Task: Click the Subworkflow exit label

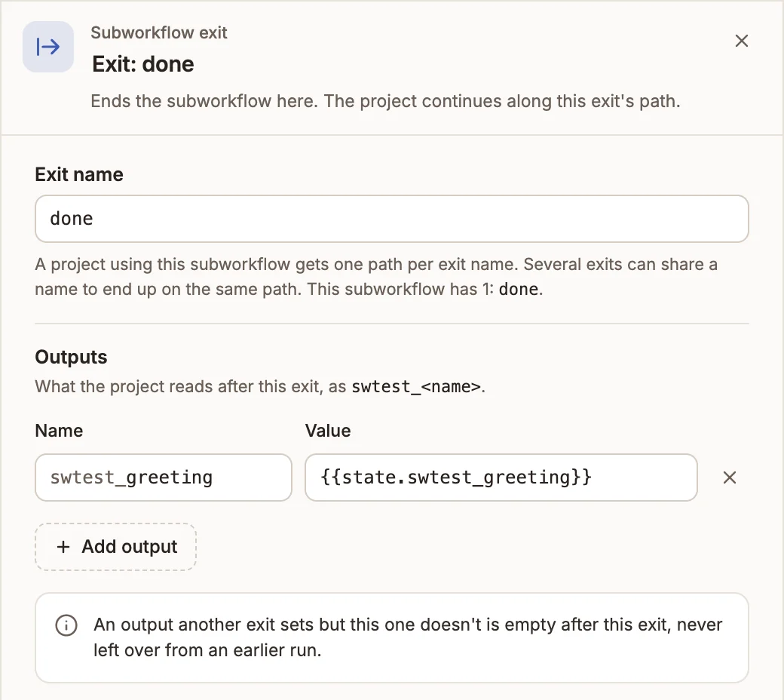Action: tap(159, 32)
